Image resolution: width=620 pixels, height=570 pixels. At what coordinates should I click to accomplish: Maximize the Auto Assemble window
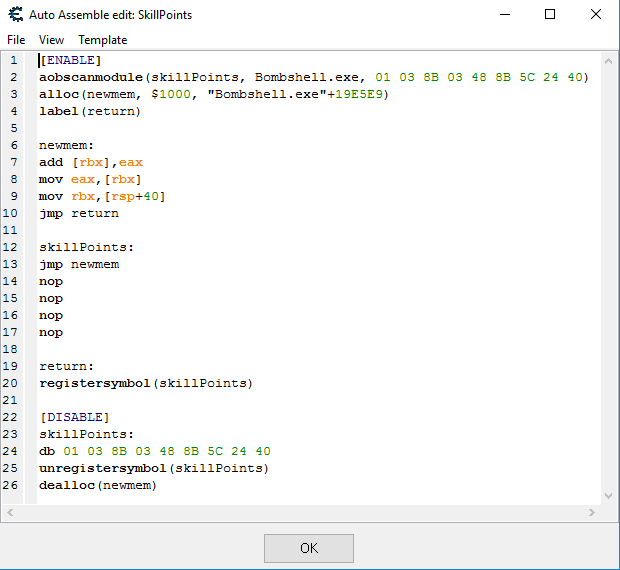(x=550, y=15)
